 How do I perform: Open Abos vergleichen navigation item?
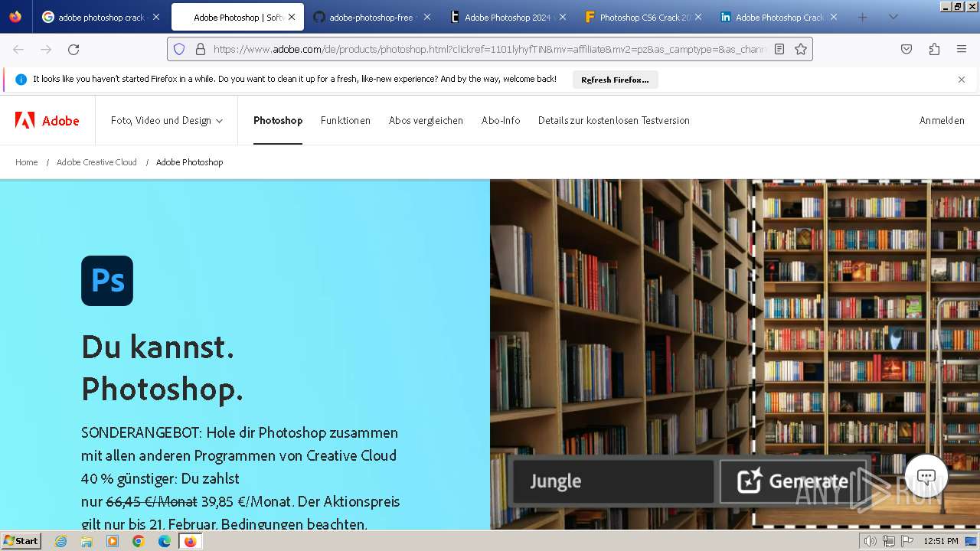[x=426, y=120]
